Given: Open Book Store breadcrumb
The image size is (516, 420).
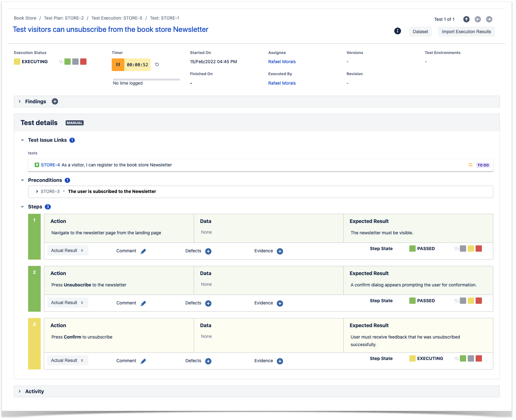Looking at the screenshot, I should (x=25, y=18).
